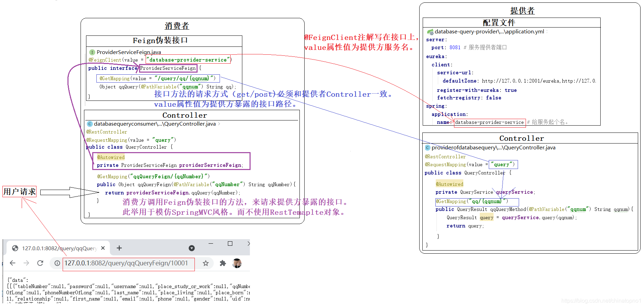Screen dimensions: 644x307
Task: Click the database-query-provider application.yml path
Action: pos(489,32)
